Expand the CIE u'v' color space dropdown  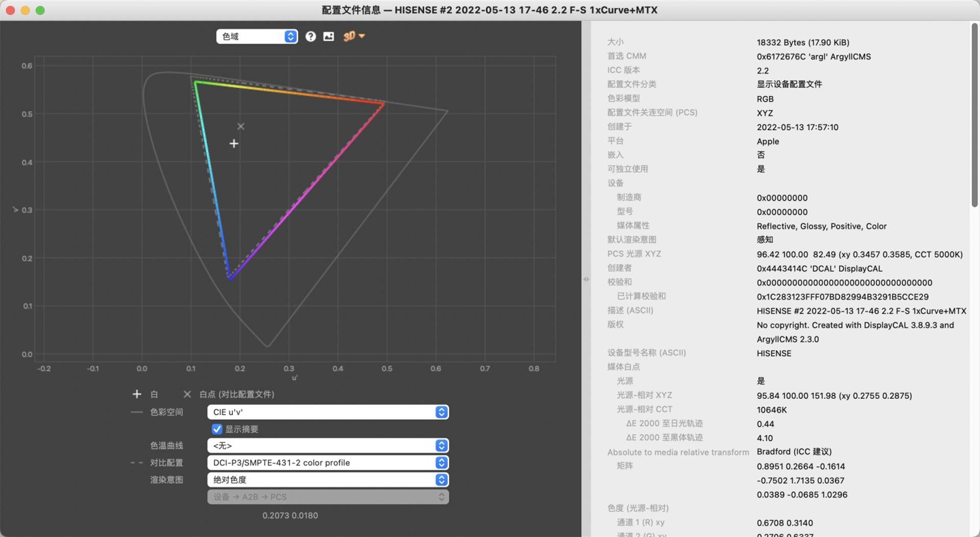tap(327, 412)
